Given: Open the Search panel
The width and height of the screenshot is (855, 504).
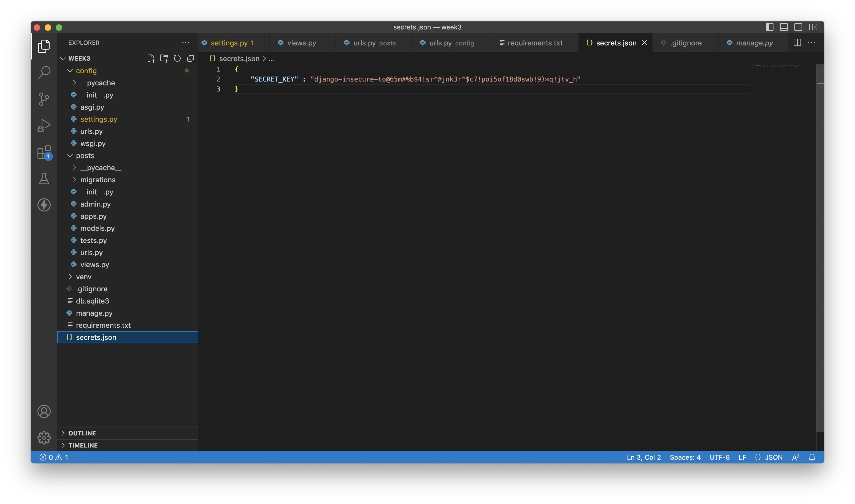Looking at the screenshot, I should pyautogui.click(x=44, y=72).
